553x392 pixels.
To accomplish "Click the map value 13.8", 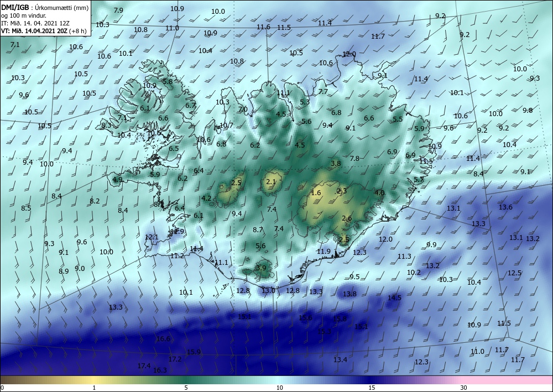I will pos(349,294).
